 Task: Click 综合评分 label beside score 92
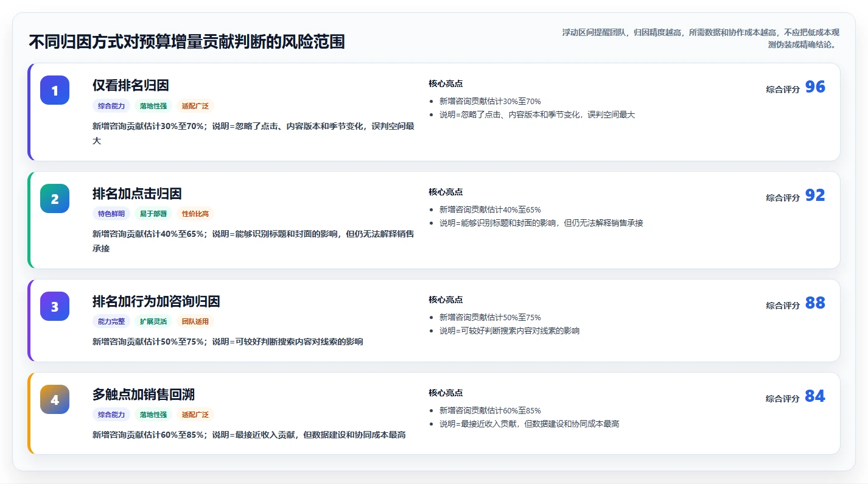pos(783,198)
